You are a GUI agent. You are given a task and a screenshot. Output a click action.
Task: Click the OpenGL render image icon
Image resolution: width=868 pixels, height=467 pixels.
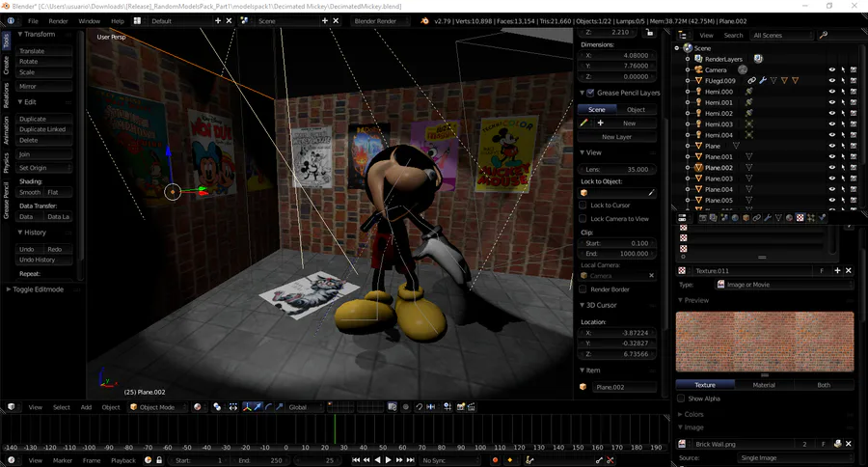(x=461, y=406)
